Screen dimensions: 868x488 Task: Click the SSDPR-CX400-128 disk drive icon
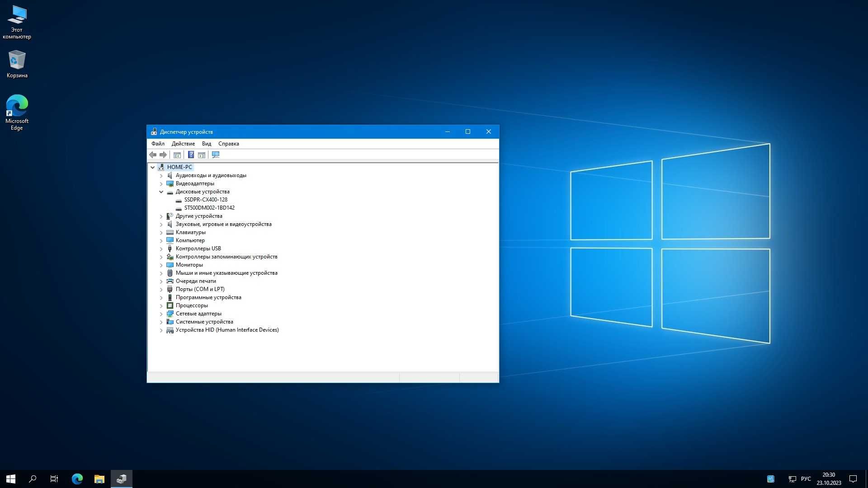pos(179,200)
